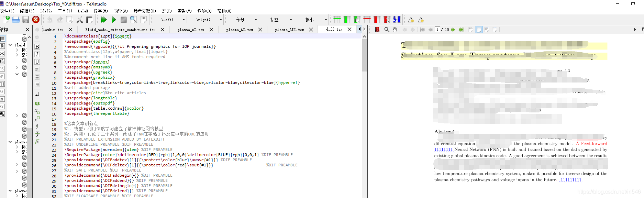Click the first warning triangle icon

pyautogui.click(x=411, y=20)
